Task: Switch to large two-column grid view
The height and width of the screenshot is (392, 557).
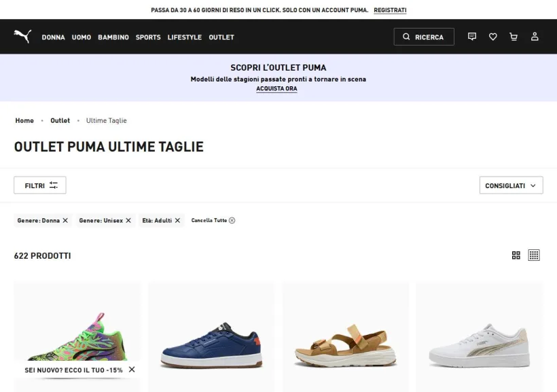Action: pos(516,255)
